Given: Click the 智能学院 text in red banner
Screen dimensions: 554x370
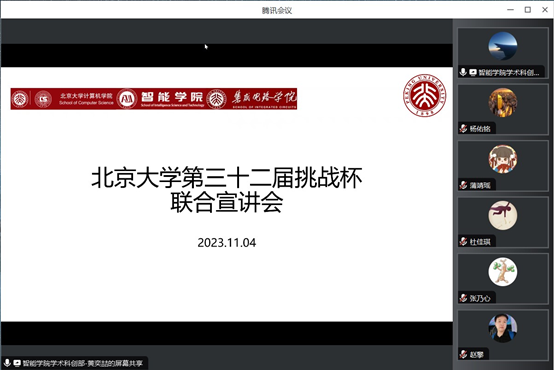Looking at the screenshot, I should tap(172, 96).
